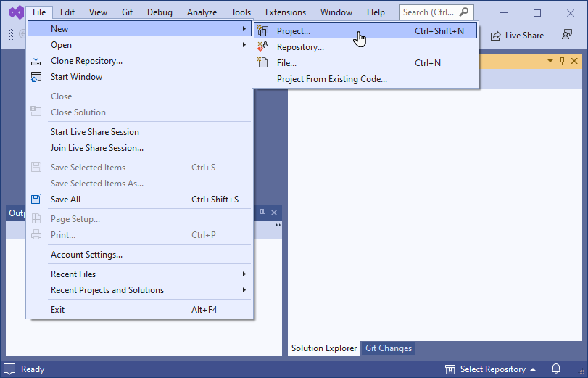Click the Send Feedback person icon
The height and width of the screenshot is (378, 588).
click(567, 35)
